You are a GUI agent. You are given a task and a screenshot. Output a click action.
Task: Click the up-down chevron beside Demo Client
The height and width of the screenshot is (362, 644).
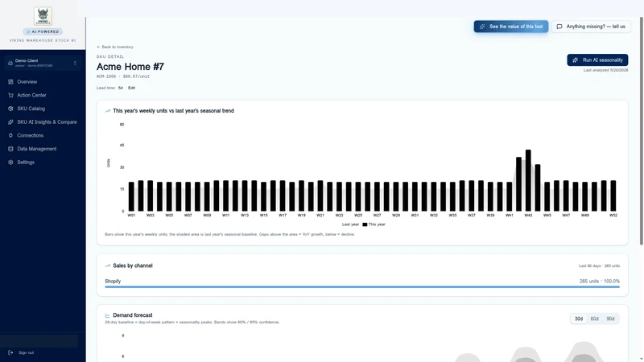75,63
